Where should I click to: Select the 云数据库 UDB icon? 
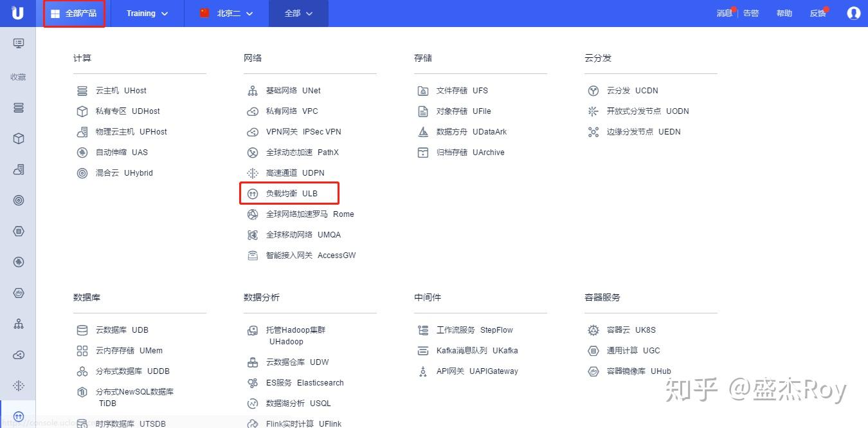pyautogui.click(x=82, y=330)
